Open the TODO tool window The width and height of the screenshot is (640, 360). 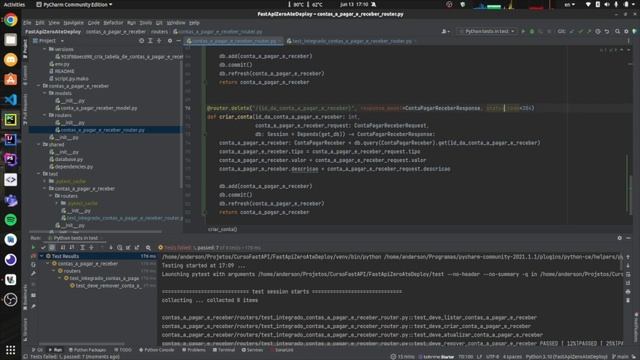[x=123, y=350]
